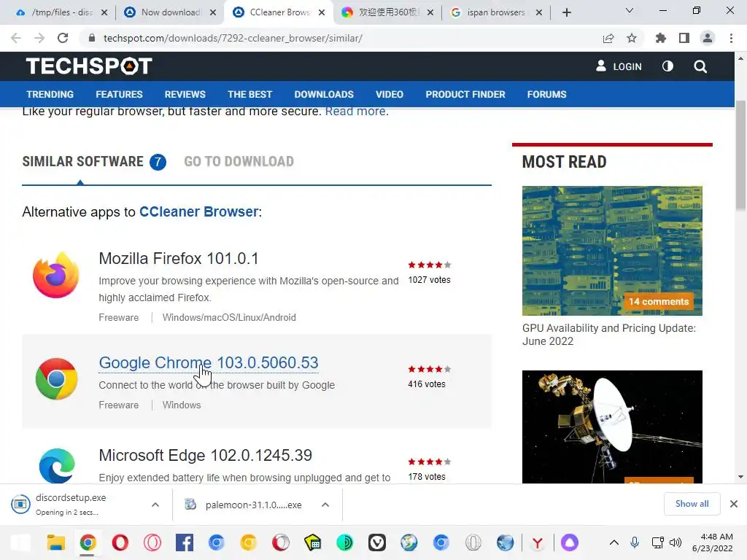747x560 pixels.
Task: Open File Explorer from the taskbar
Action: [55, 542]
